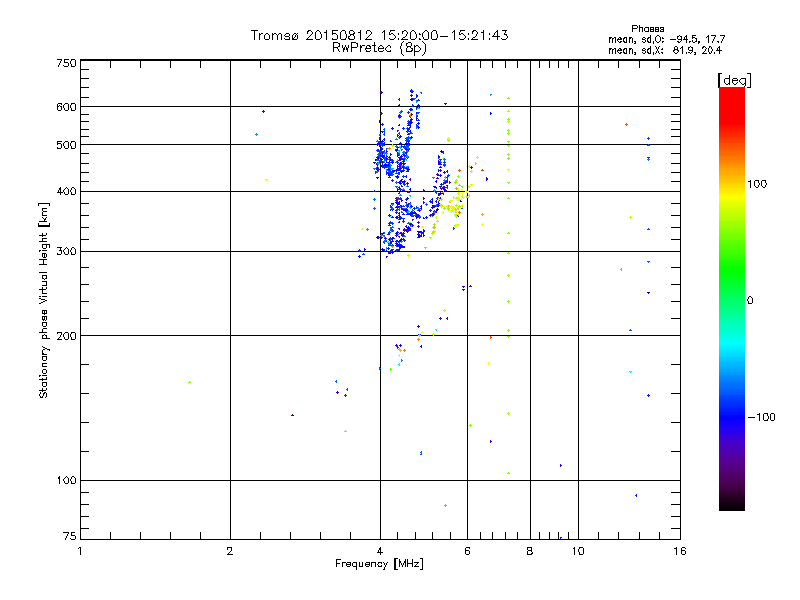Click the y-axis tick label '300'
This screenshot has height=600, width=800.
[x=66, y=252]
